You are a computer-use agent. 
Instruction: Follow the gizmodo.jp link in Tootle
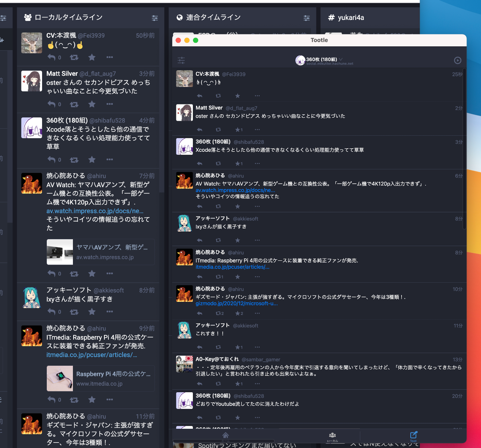click(237, 304)
